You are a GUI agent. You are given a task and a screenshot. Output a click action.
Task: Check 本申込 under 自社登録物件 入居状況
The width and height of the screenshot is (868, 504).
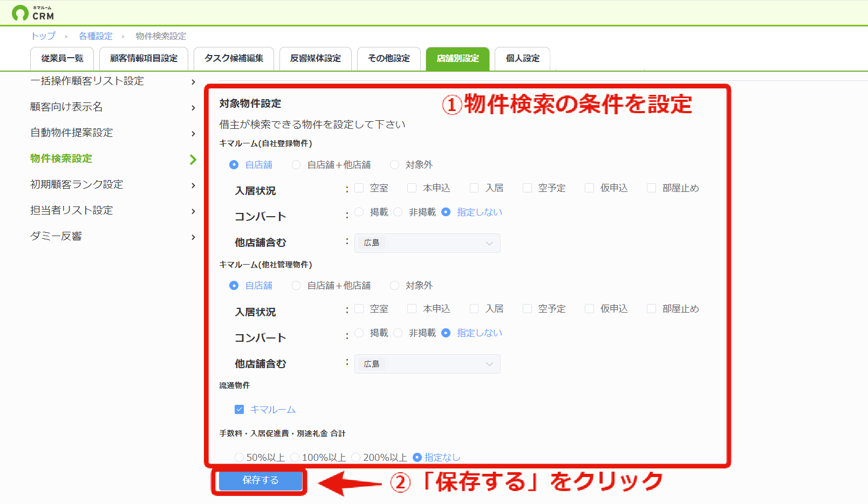coord(412,188)
